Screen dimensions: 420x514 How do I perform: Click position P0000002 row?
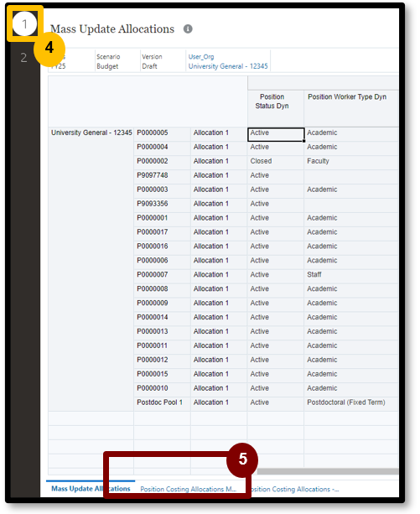162,161
